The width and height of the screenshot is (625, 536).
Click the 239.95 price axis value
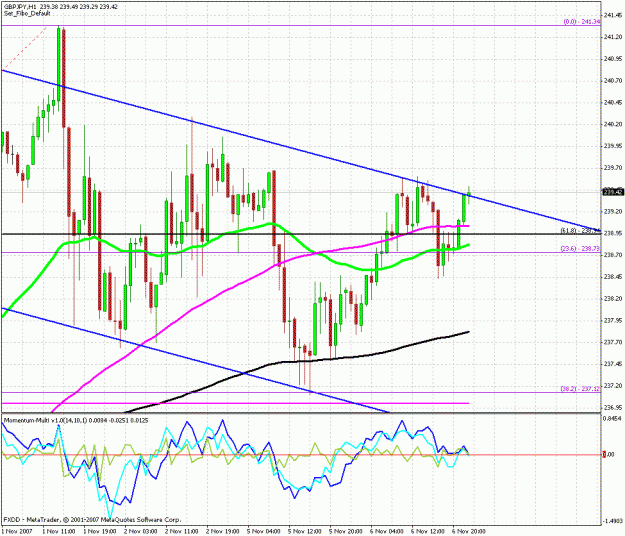point(613,146)
